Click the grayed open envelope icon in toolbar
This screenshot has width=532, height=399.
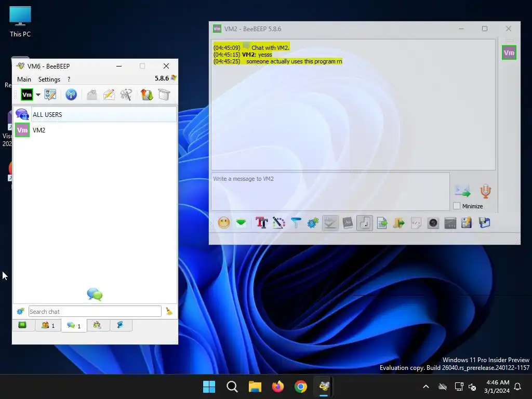[91, 95]
